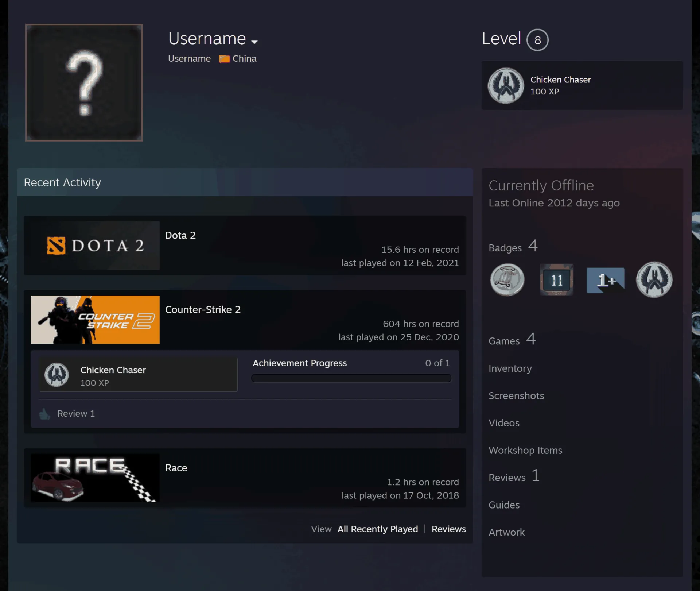Screen dimensions: 700x591
Task: Click the Dota 2 game title link
Action: click(x=180, y=235)
